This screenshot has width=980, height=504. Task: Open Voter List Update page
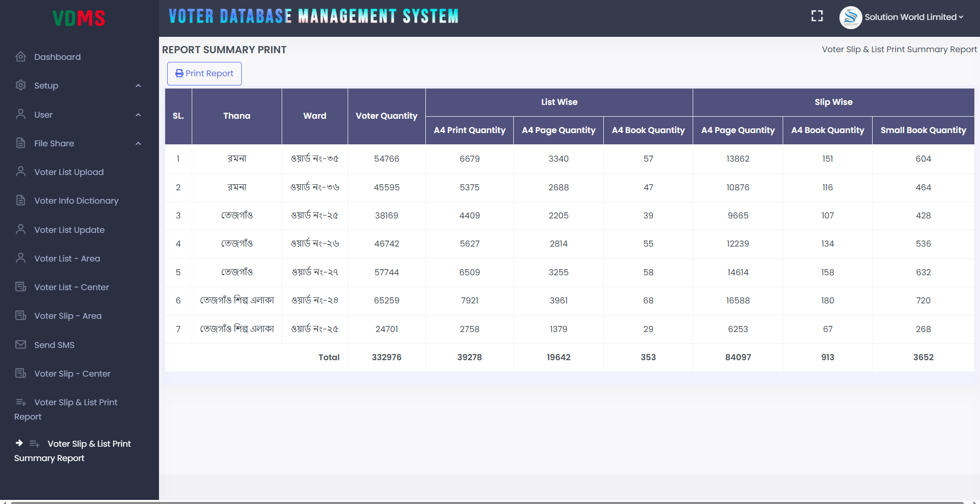coord(69,230)
